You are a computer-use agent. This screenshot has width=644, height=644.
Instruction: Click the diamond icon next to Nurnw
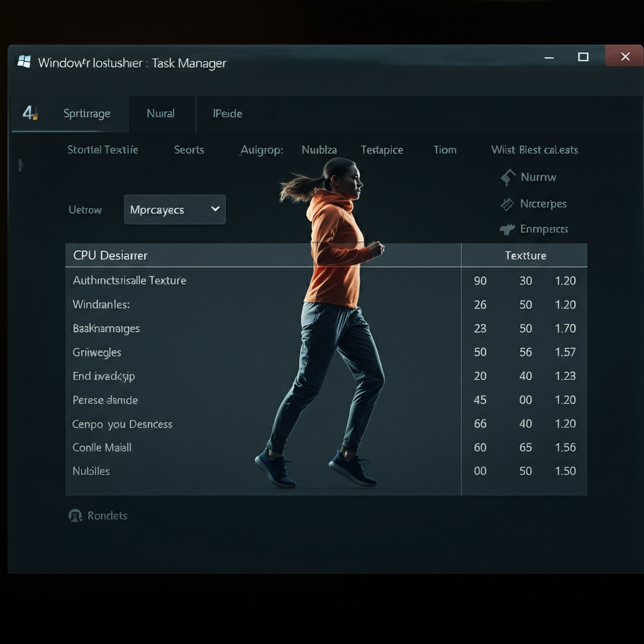click(x=508, y=177)
